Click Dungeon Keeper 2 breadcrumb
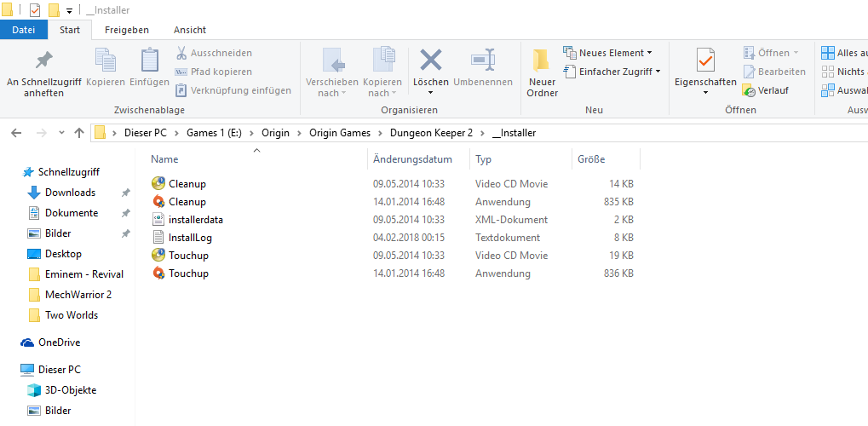The width and height of the screenshot is (868, 426). tap(431, 133)
